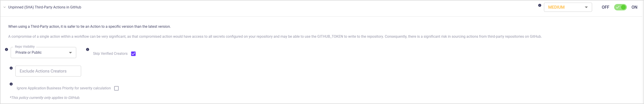The height and width of the screenshot is (104, 644).
Task: Click the info icon beside Skip Verified Creators
Action: click(88, 50)
